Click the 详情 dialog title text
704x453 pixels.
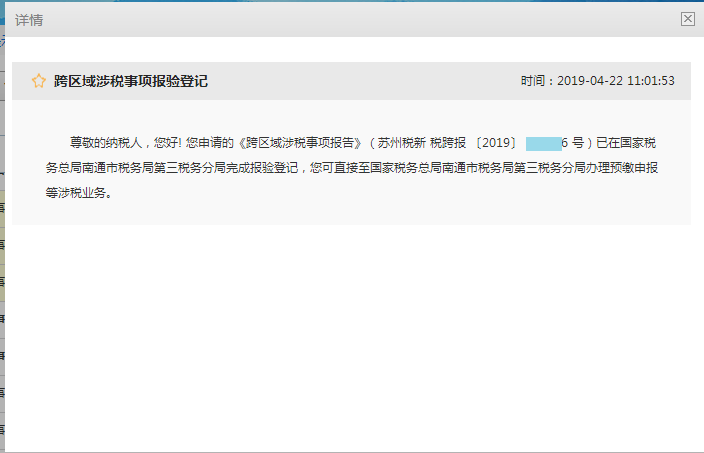click(29, 20)
